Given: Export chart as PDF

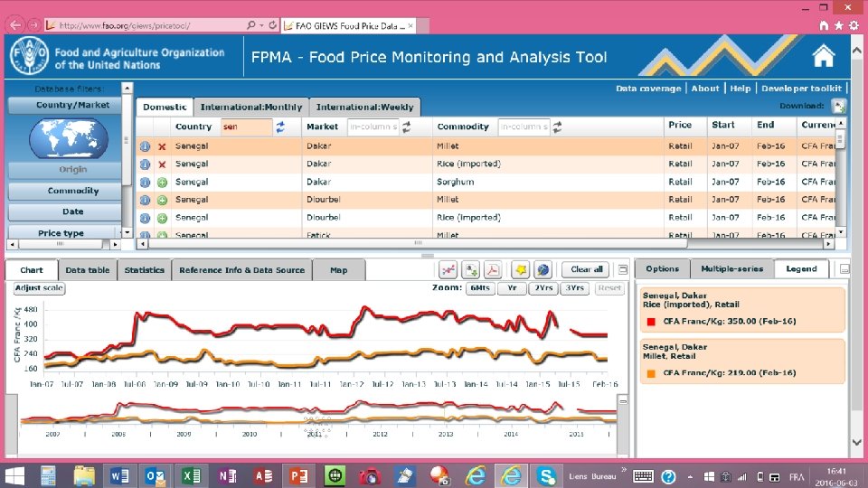Looking at the screenshot, I should click(492, 270).
